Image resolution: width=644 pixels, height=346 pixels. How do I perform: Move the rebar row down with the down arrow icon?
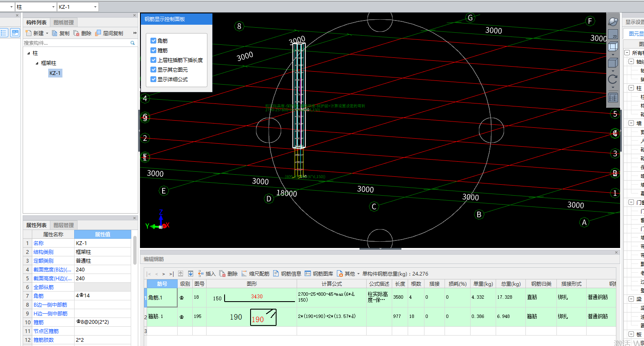[x=191, y=274]
